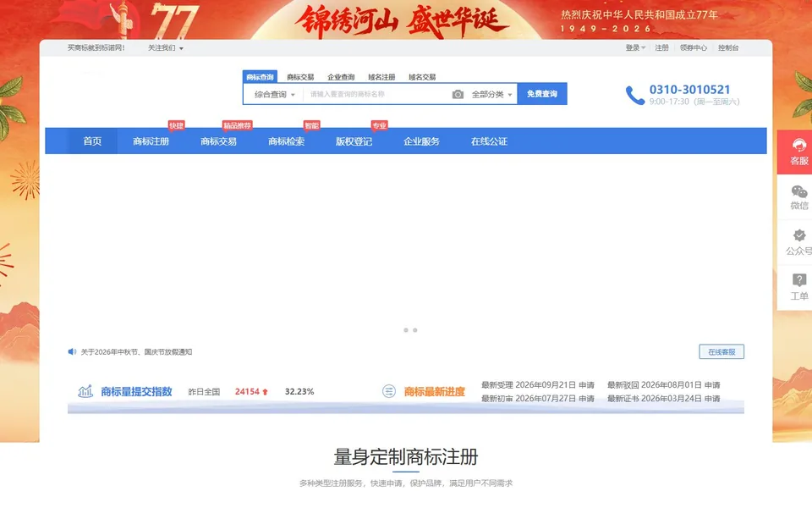This screenshot has width=812, height=508.
Task: Open the 领券中心 link
Action: click(x=694, y=47)
